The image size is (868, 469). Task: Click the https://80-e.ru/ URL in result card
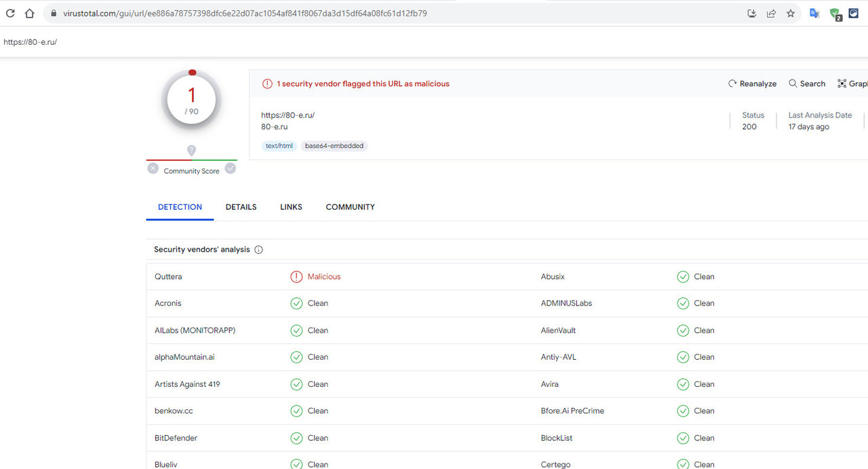pyautogui.click(x=288, y=115)
